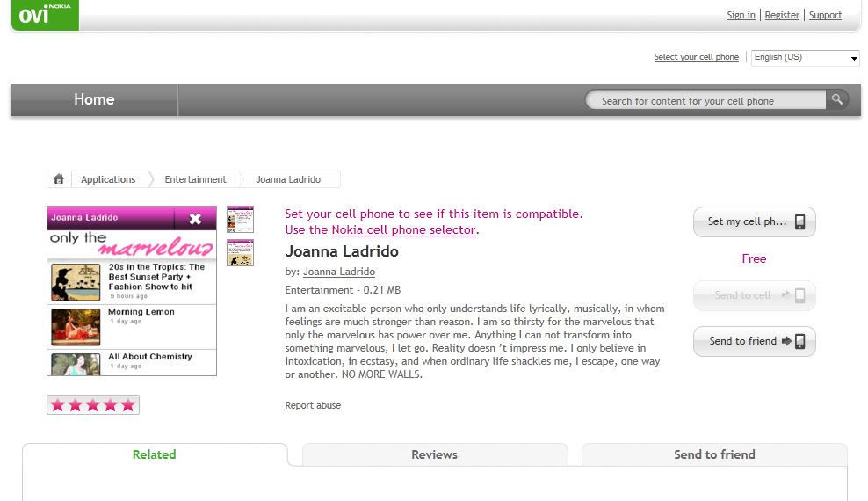Click the Select your cell phone link
This screenshot has width=868, height=501.
696,57
